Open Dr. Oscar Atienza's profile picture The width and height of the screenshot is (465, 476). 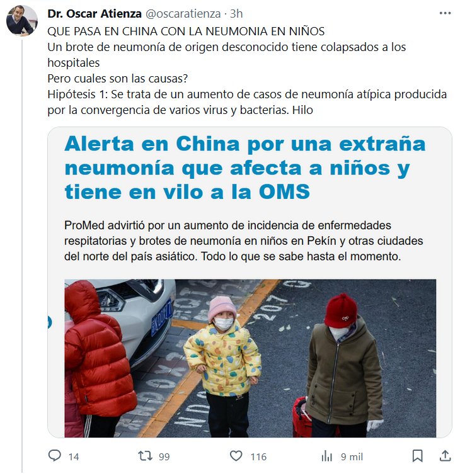22,21
